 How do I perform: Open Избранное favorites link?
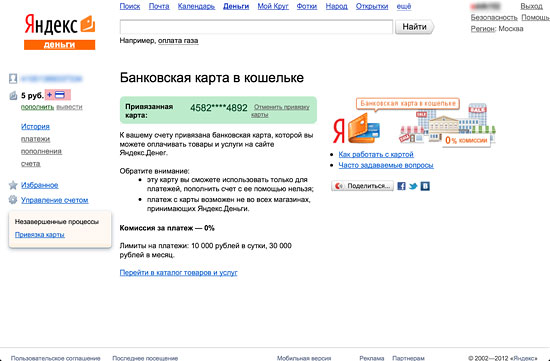[x=40, y=185]
